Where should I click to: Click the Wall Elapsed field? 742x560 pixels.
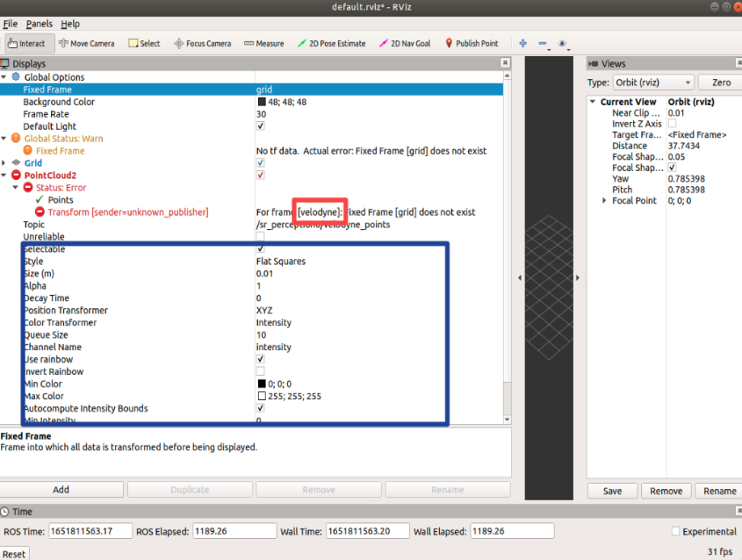513,531
